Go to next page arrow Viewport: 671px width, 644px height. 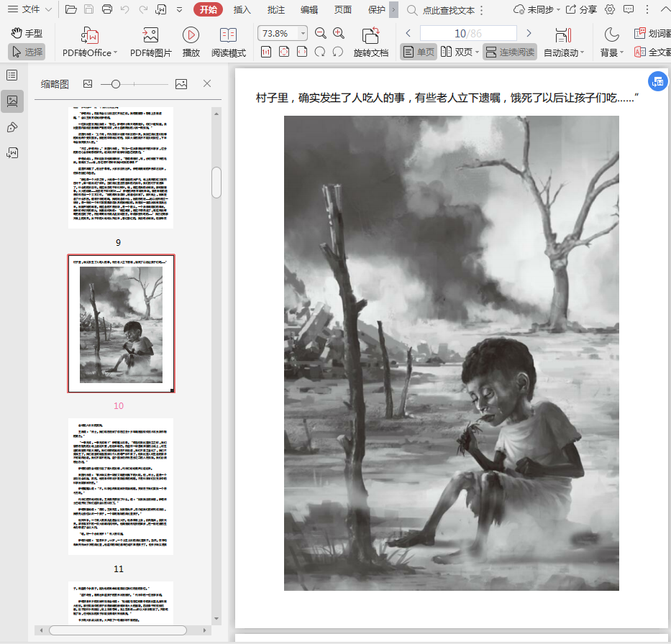click(x=529, y=33)
